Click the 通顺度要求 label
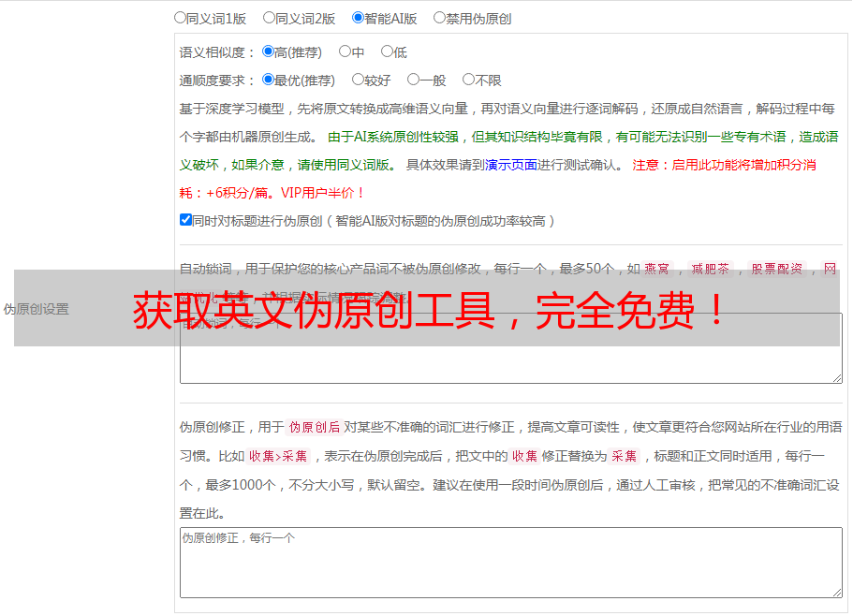The width and height of the screenshot is (853, 616). [x=217, y=81]
